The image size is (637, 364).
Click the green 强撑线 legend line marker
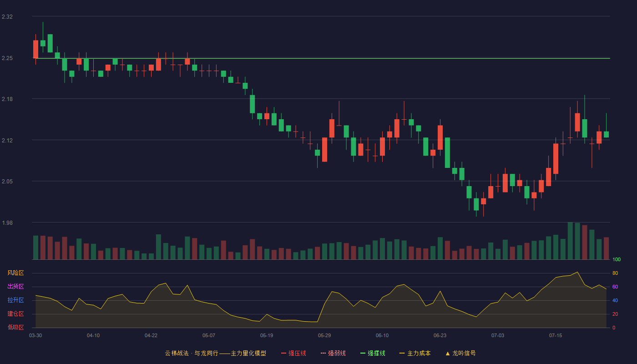click(x=363, y=353)
